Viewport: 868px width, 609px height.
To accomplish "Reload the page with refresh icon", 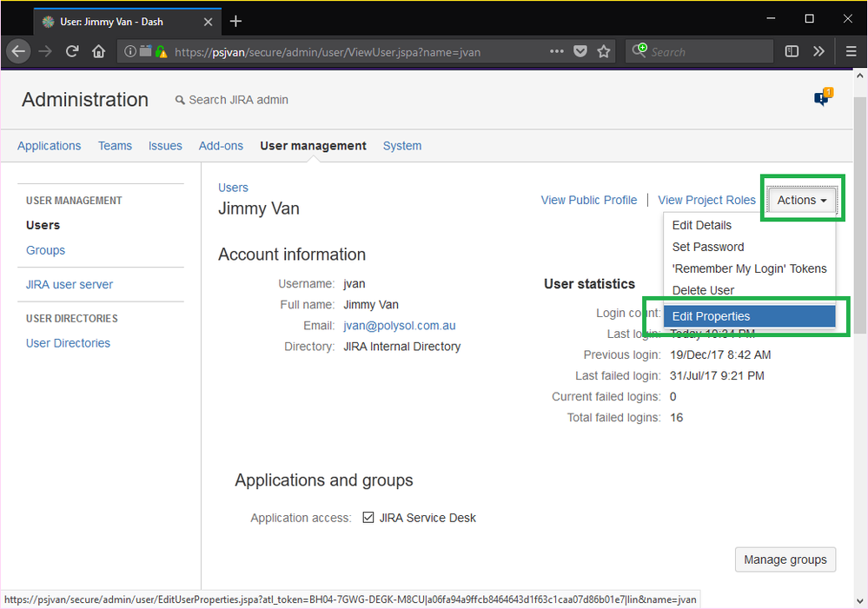I will 72,51.
